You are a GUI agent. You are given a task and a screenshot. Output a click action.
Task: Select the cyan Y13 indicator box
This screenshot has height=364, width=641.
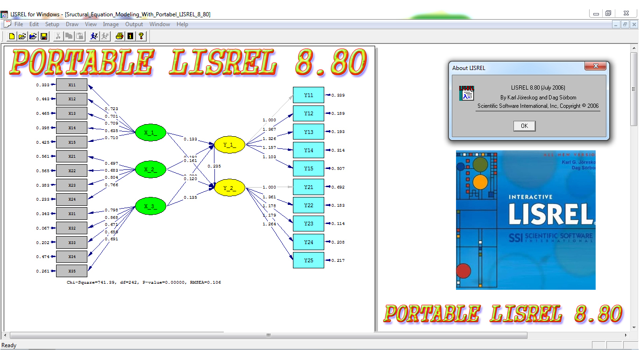(x=308, y=132)
